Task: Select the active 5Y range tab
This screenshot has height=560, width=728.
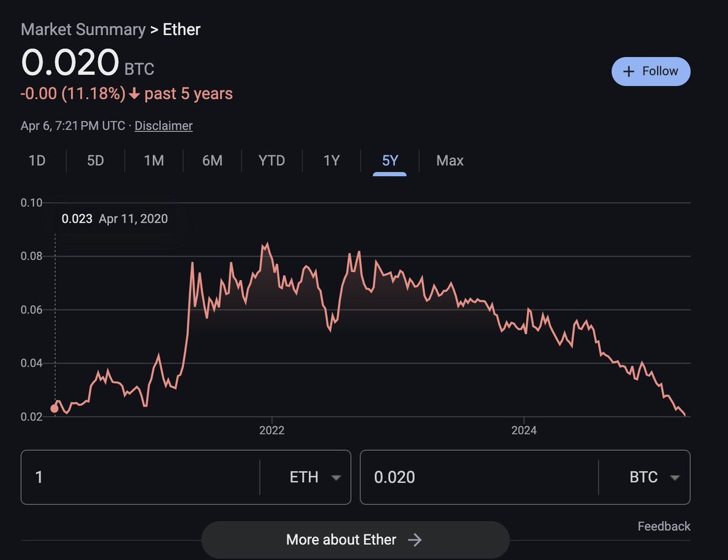Action: [x=389, y=161]
